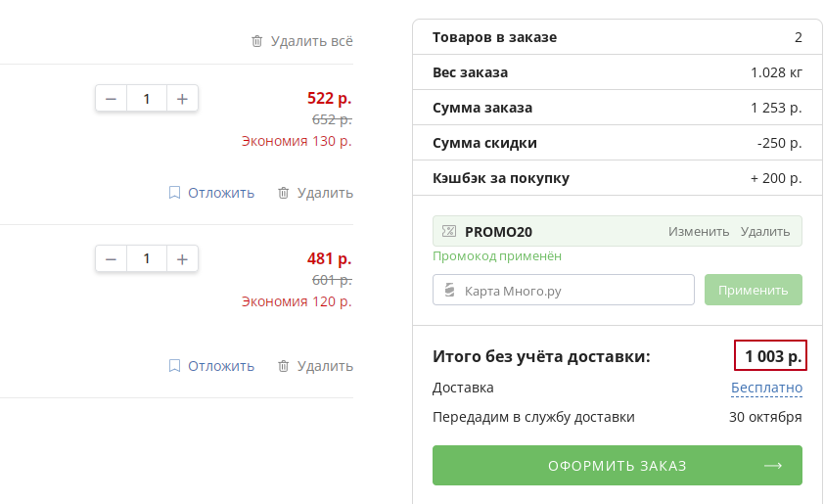The image size is (824, 504).
Task: Decrease quantity of the 522 р. item
Action: click(111, 98)
